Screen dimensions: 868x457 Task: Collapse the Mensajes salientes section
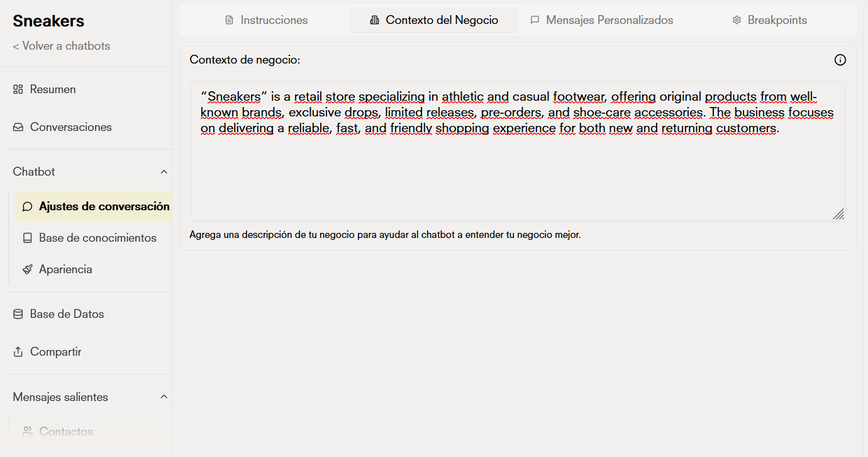pos(164,397)
